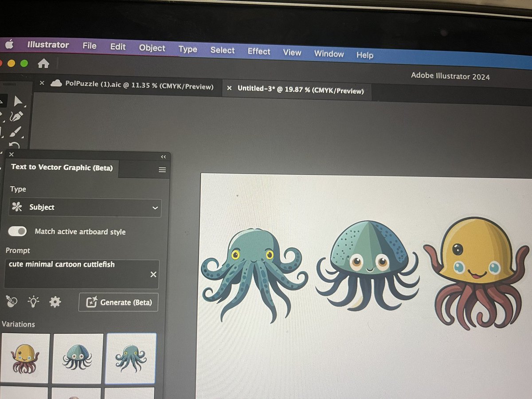Open the Illustrator app menu
Image resolution: width=532 pixels, height=399 pixels.
click(x=48, y=45)
